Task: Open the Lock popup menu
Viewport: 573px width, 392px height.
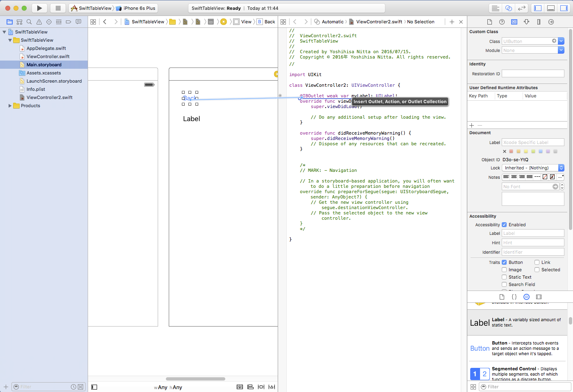Action: click(x=533, y=168)
